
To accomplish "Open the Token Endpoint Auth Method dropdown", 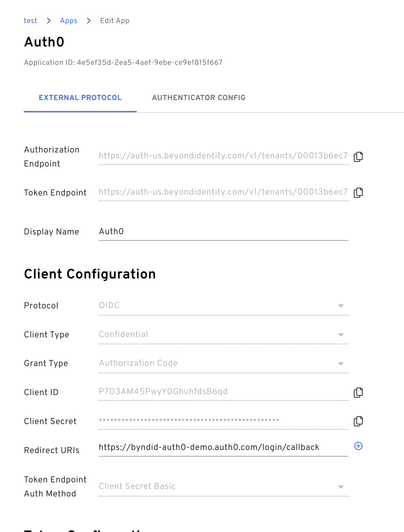I will point(224,486).
